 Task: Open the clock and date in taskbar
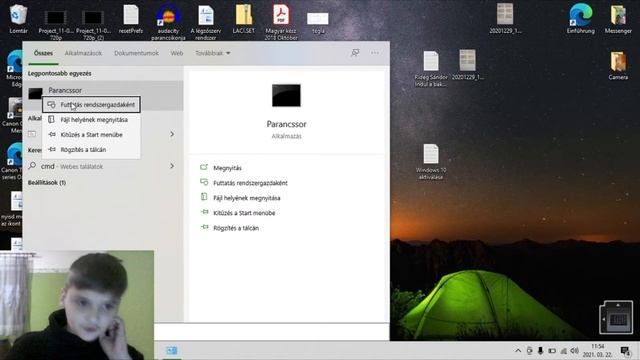(597, 351)
